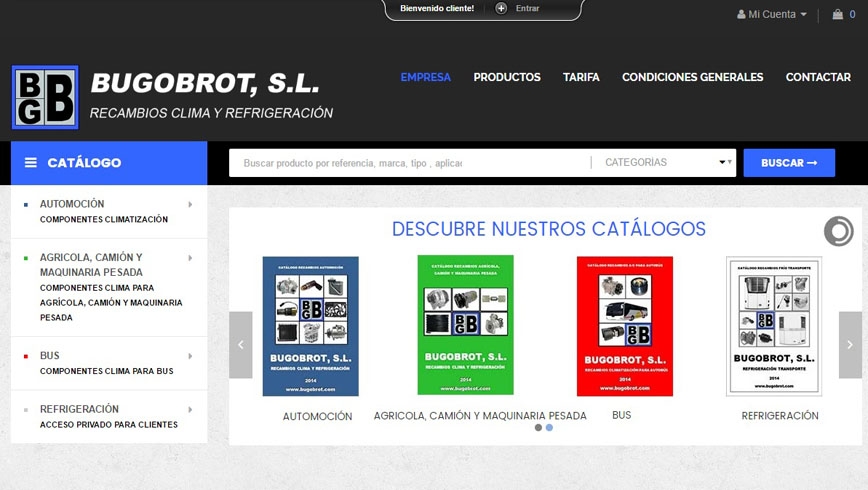Image resolution: width=868 pixels, height=490 pixels.
Task: Open the red Bus catalog cover
Action: 625,326
